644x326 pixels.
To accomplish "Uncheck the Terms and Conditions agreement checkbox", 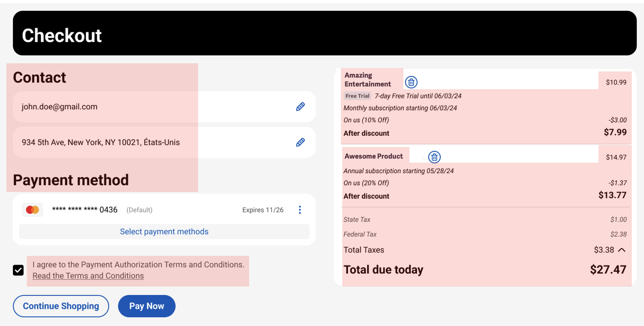I will pyautogui.click(x=18, y=270).
